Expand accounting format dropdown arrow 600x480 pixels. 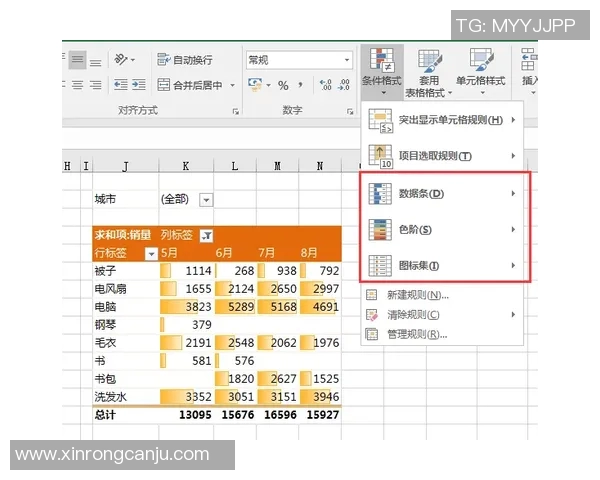(269, 85)
